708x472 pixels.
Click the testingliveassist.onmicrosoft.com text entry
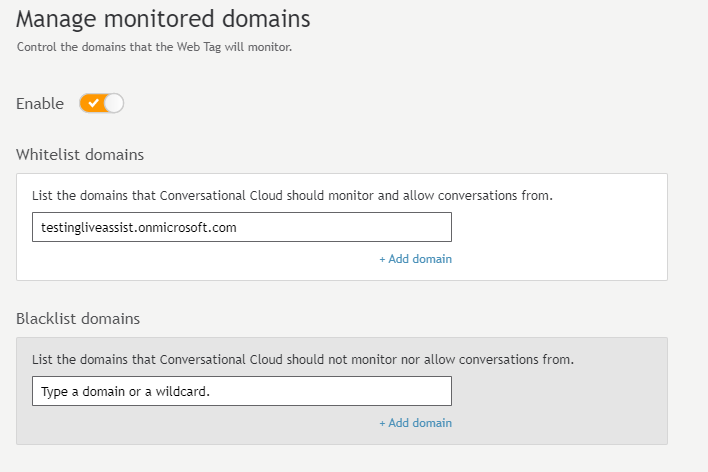coord(139,227)
